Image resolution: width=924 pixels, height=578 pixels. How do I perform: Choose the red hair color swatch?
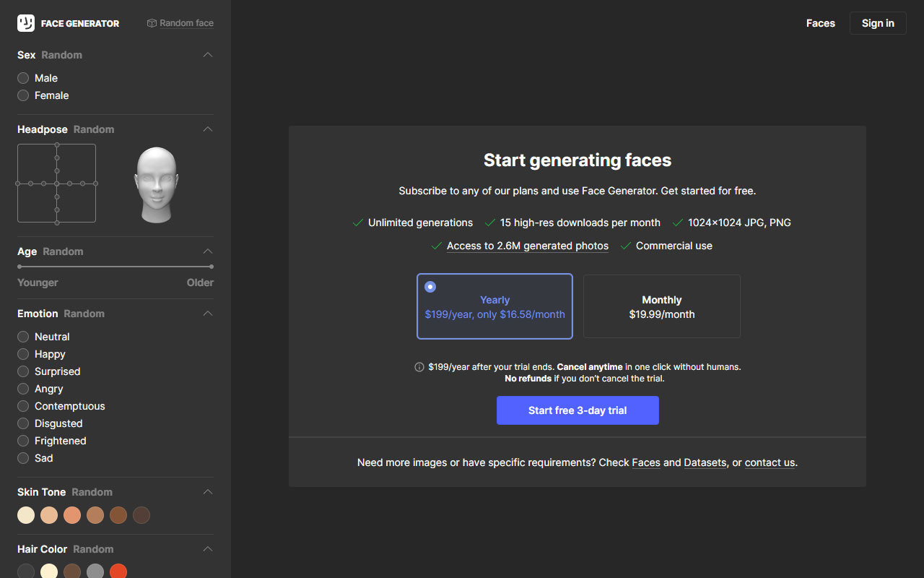[118, 571]
